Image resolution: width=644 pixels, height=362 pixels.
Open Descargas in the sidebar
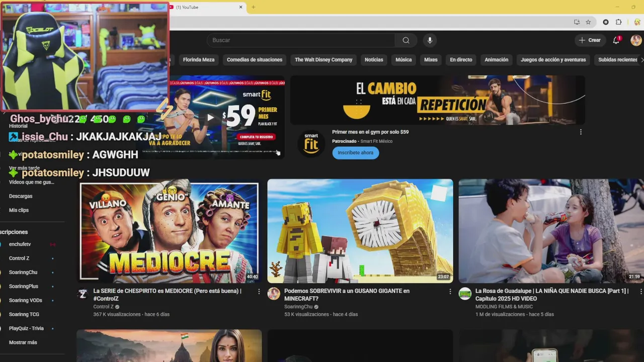coord(21,196)
